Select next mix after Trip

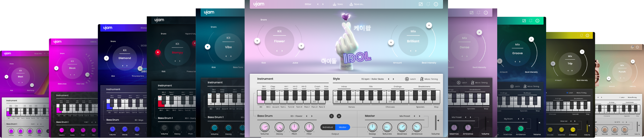tap(572, 71)
